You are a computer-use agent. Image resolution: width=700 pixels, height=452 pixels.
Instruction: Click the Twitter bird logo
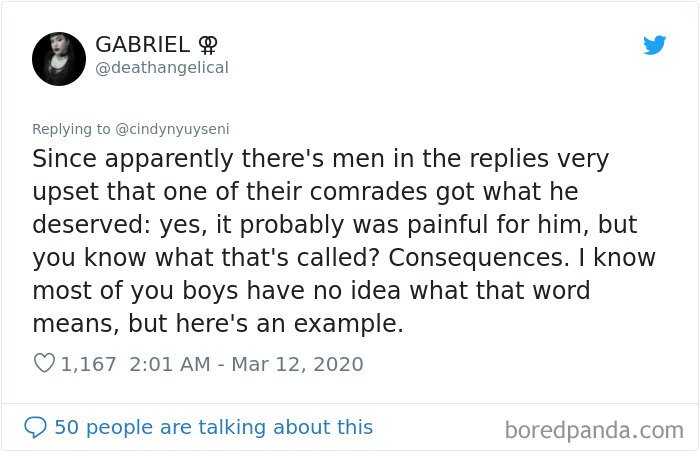654,45
